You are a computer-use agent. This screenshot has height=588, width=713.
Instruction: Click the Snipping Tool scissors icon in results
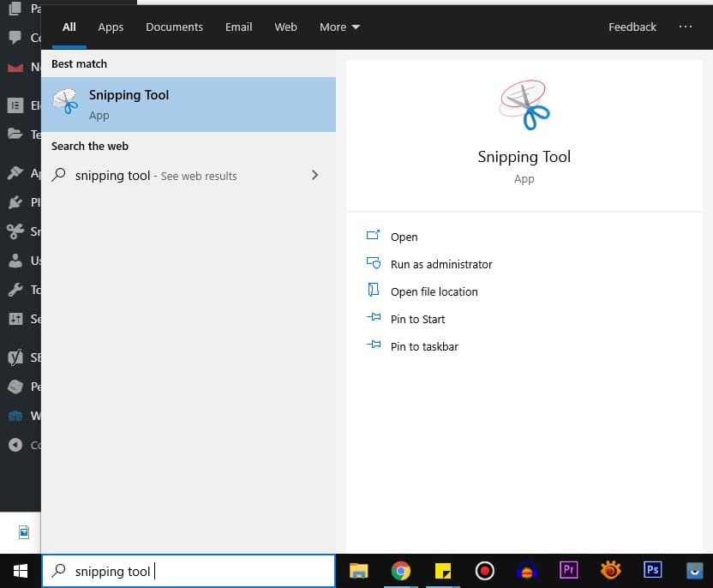(65, 101)
